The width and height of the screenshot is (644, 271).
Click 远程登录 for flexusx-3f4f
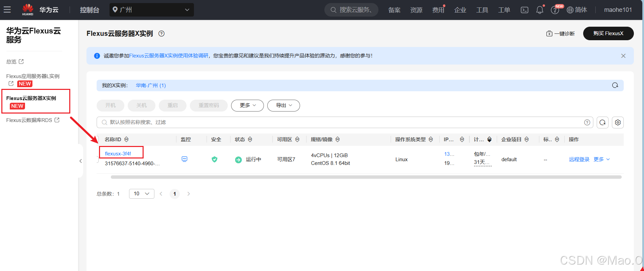pyautogui.click(x=579, y=159)
